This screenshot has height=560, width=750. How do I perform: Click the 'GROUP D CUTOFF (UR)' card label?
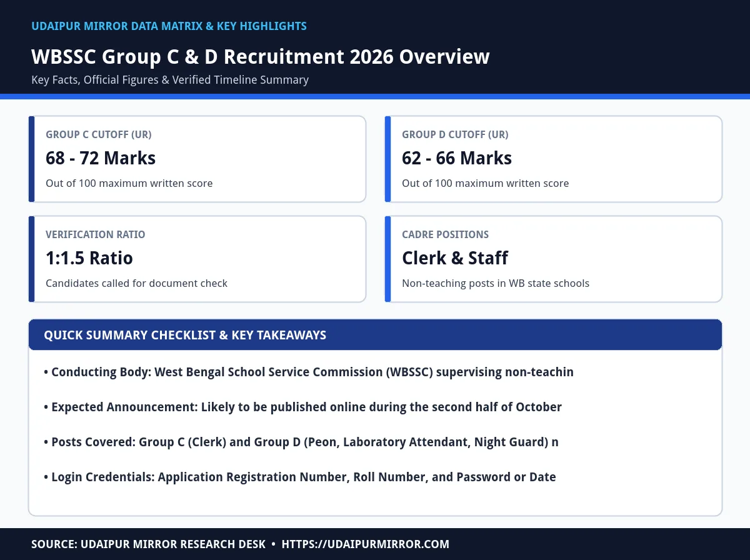click(455, 134)
